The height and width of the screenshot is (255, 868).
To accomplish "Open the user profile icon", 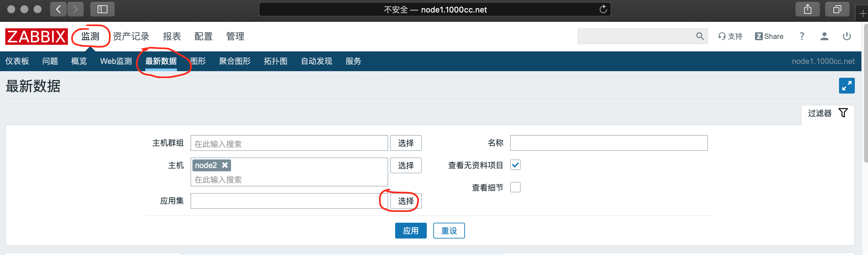I will point(824,36).
